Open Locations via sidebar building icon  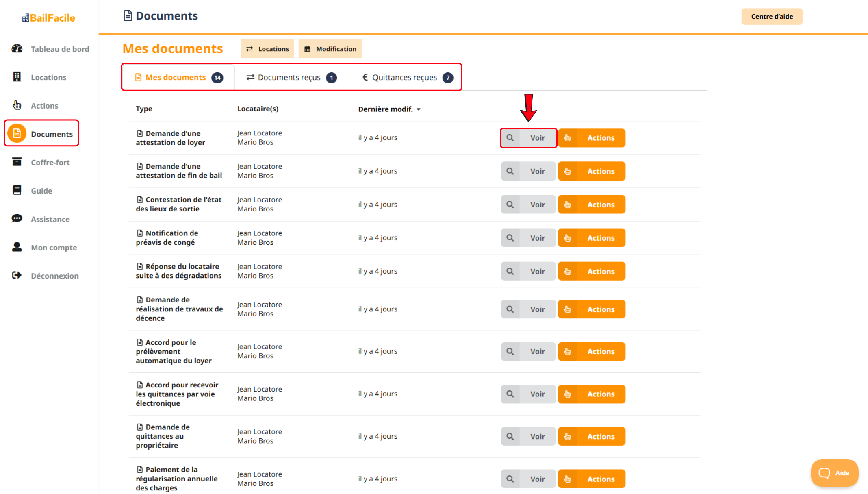pos(17,77)
